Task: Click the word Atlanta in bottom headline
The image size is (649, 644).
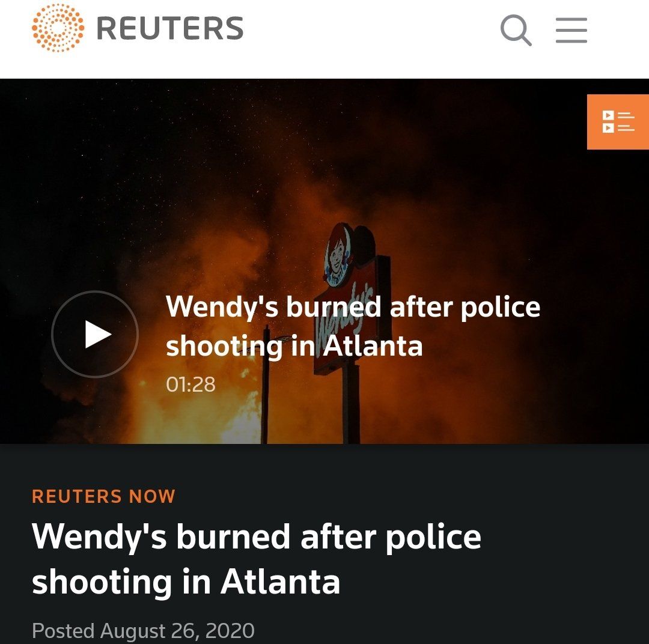Action: 280,582
